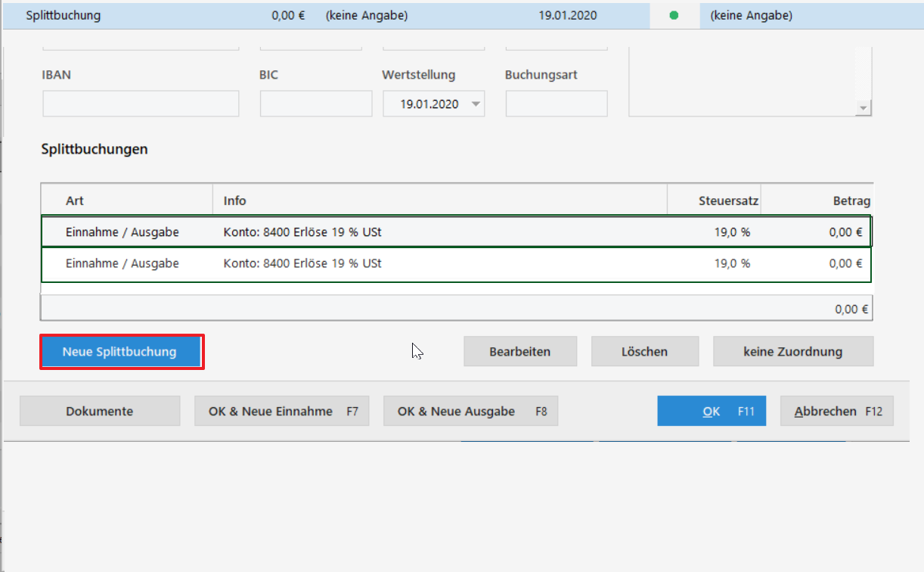Sort by the Info column header
Screen dimensions: 924x572
(440, 201)
